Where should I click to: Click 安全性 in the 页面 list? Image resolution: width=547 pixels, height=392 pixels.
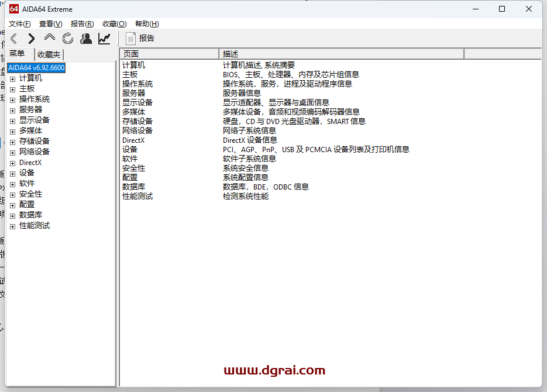coord(133,168)
